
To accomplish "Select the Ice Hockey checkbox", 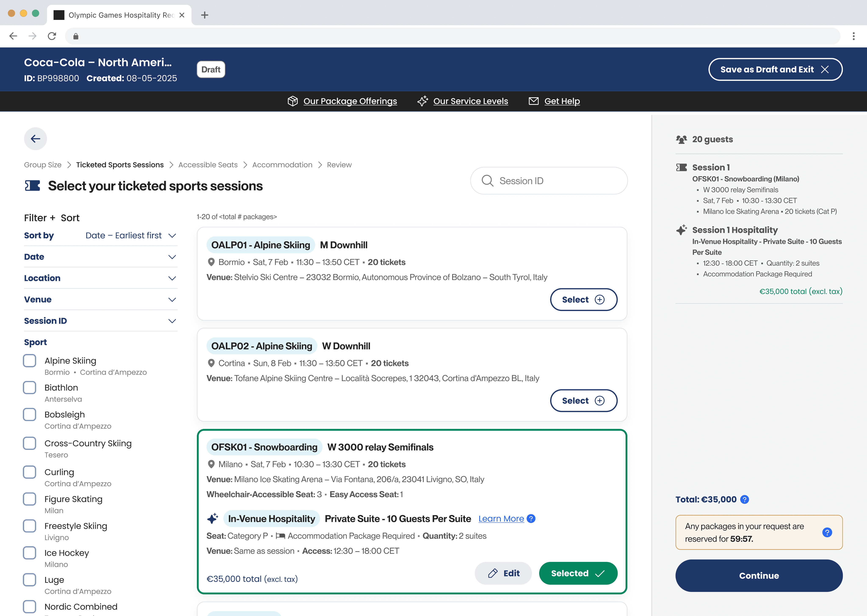I will point(29,553).
